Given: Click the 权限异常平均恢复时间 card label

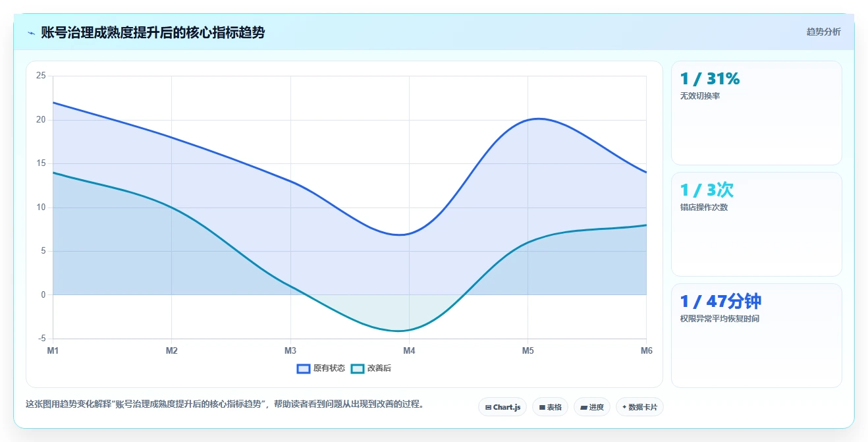Looking at the screenshot, I should [720, 319].
